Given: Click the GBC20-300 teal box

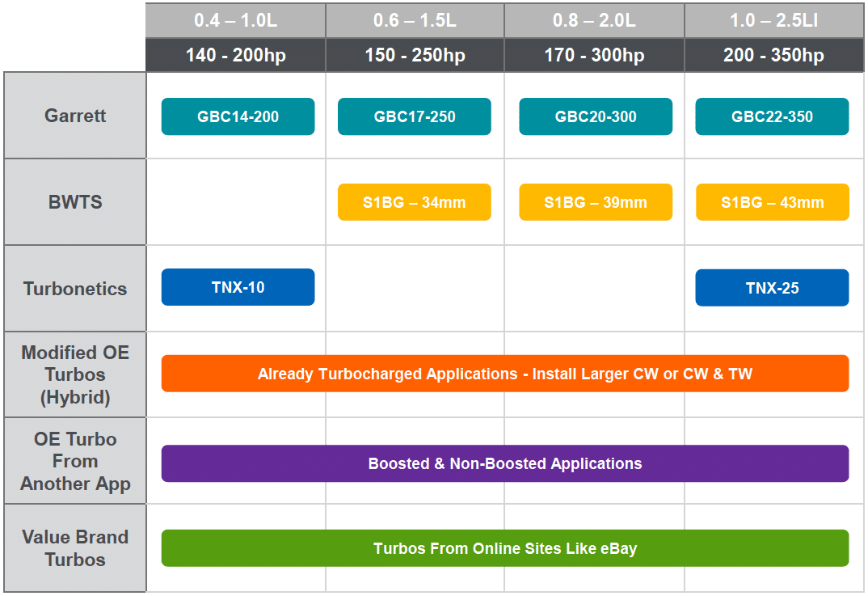Looking at the screenshot, I should point(596,116).
